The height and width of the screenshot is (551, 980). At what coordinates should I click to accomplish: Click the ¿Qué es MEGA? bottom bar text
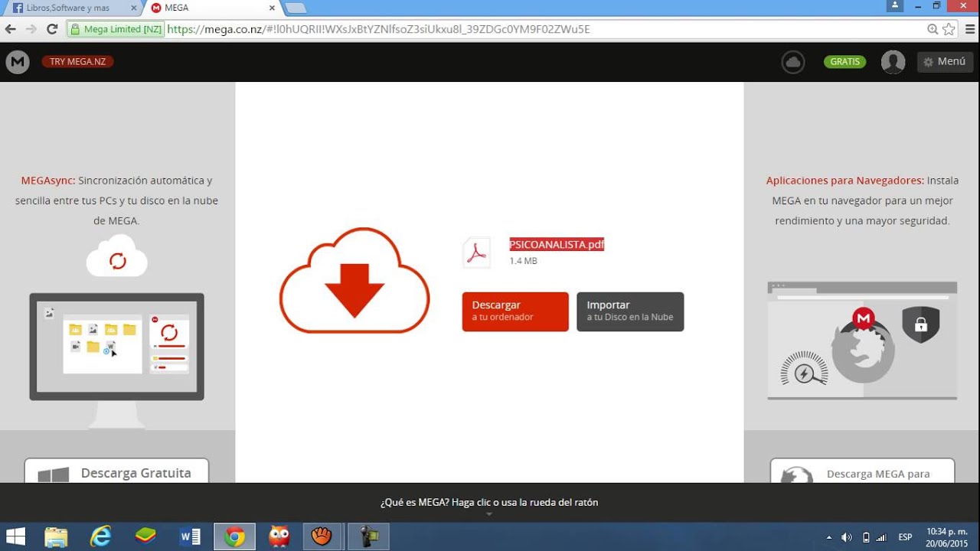pyautogui.click(x=489, y=503)
